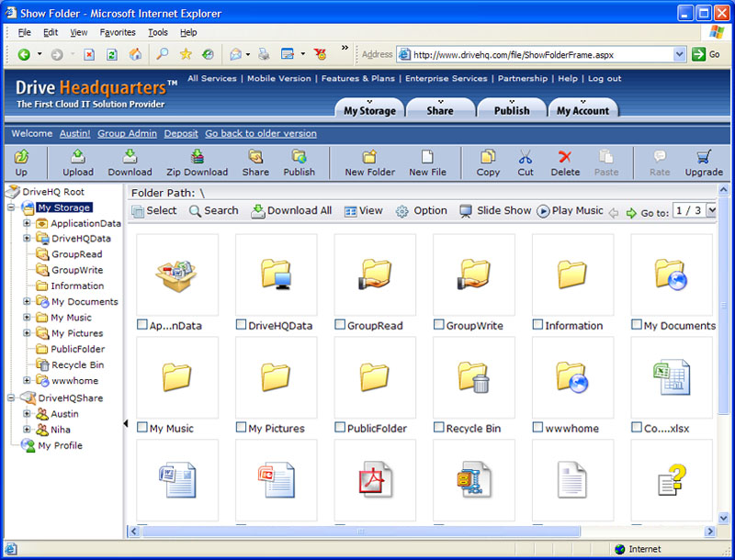Expand My Documents tree node
Screen dimensions: 735x560
[x=27, y=301]
